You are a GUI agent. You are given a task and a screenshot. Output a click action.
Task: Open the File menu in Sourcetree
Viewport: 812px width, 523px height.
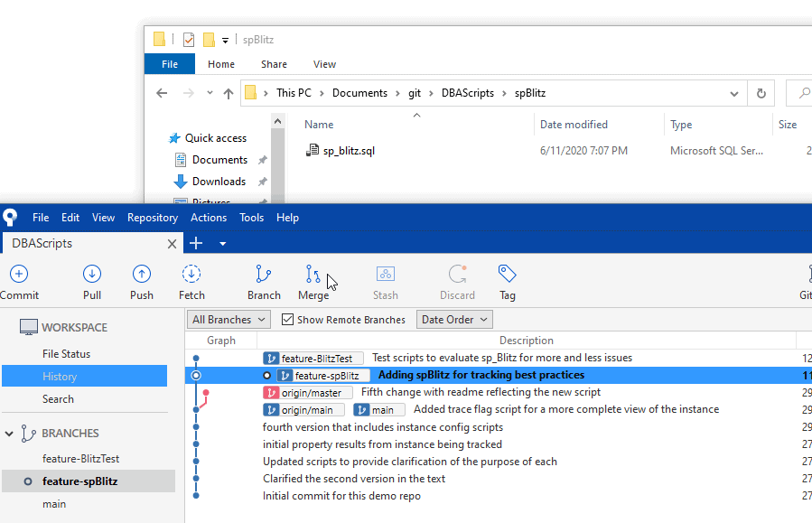pos(41,218)
